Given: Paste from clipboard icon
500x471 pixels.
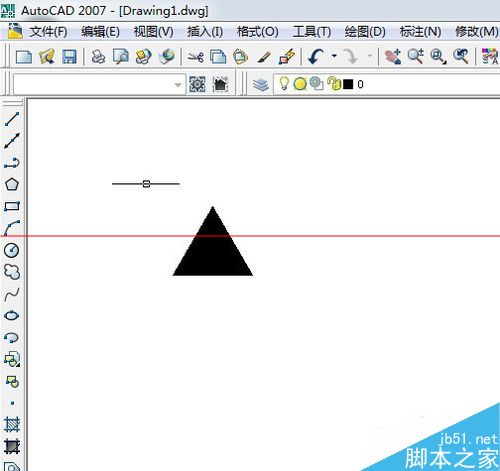Looking at the screenshot, I should [x=241, y=56].
